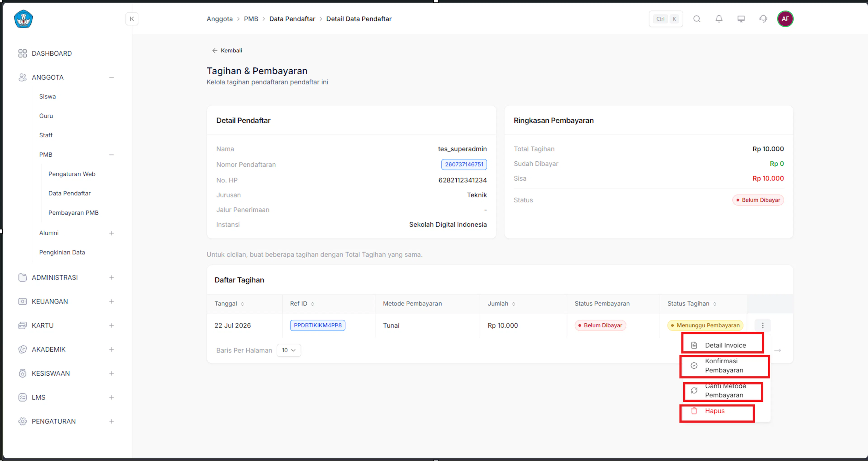Click the Anggota people icon
868x461 pixels.
pos(22,77)
